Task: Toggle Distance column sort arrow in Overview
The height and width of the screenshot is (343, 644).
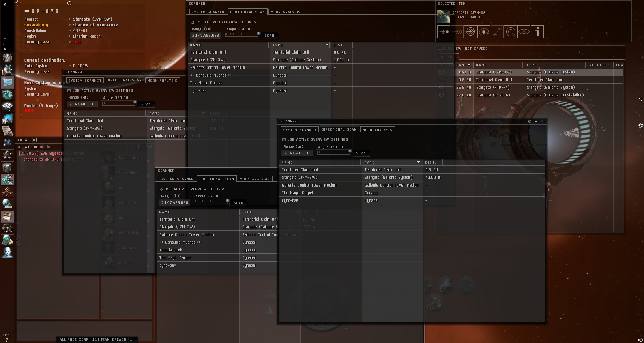Action: [469, 65]
